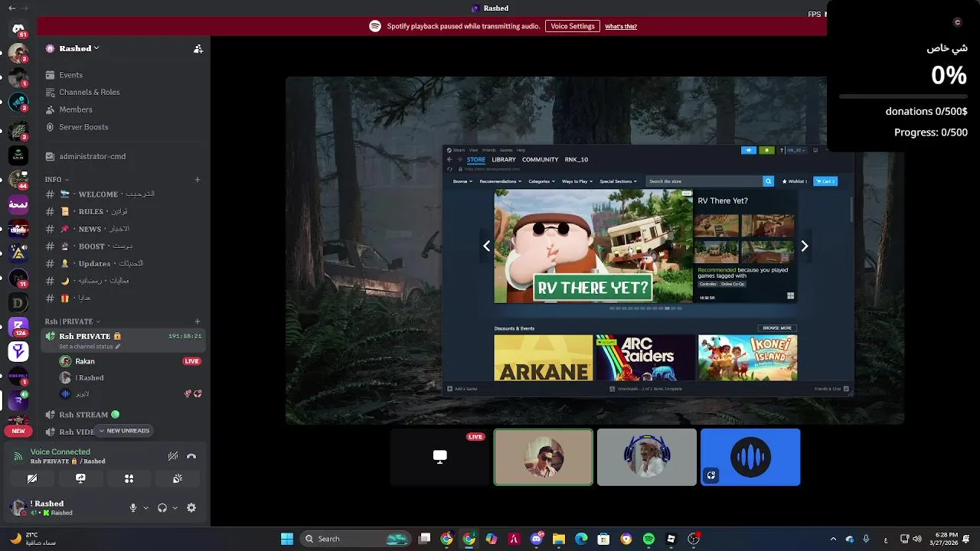
Task: Click the Voice Settings button in banner
Action: (x=573, y=26)
